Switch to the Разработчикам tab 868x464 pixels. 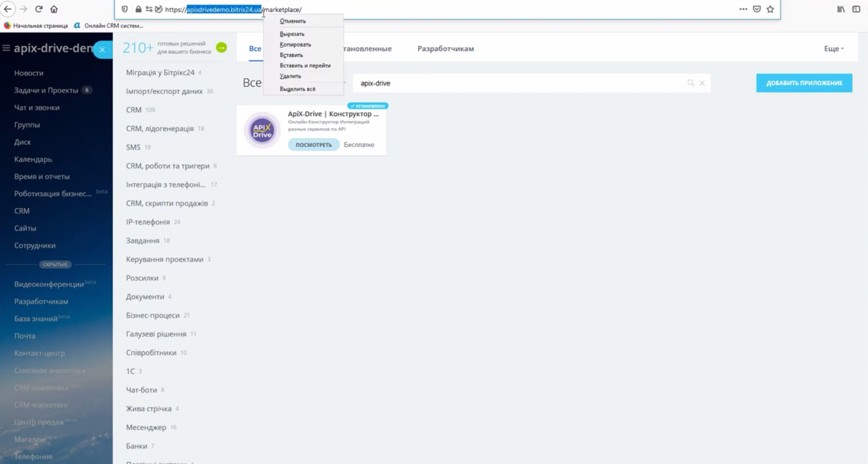[446, 48]
